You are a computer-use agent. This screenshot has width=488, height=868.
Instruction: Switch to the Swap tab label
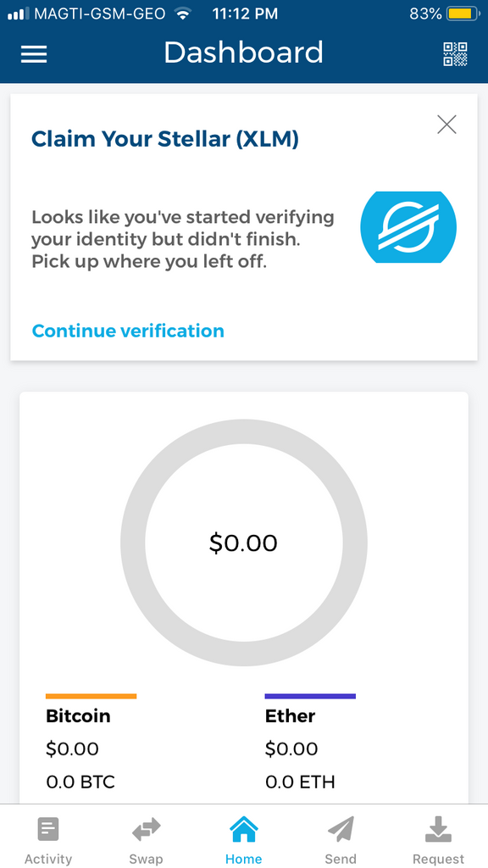tap(146, 859)
